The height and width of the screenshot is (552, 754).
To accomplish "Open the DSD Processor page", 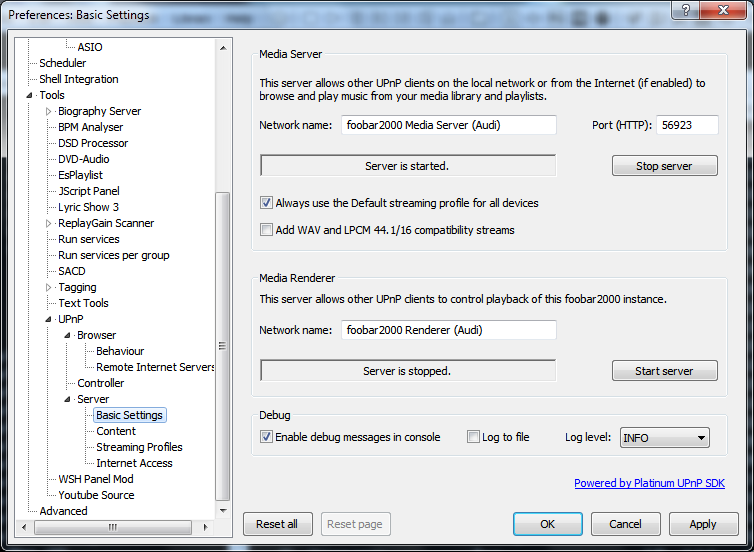I will click(93, 143).
